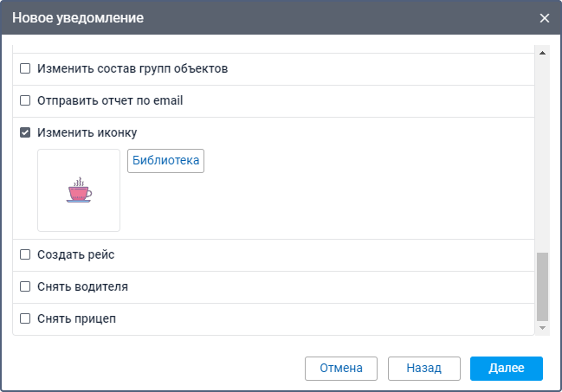This screenshot has height=392, width=562.
Task: Check the Отправить отчет по email box
Action: 25,100
